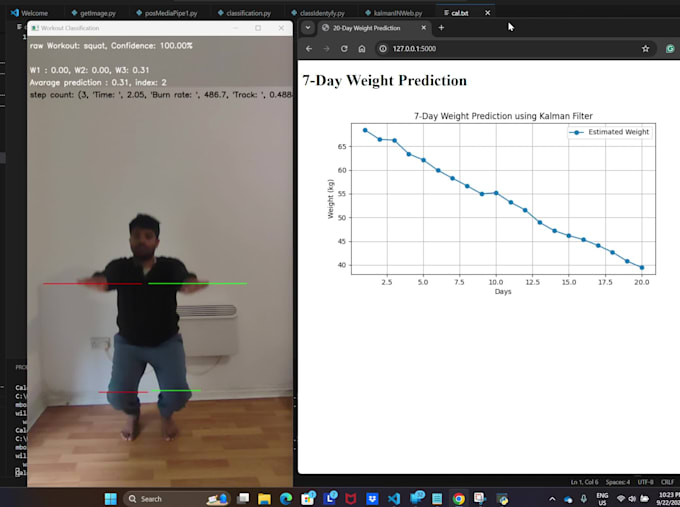This screenshot has height=507, width=680.
Task: Open the classIdentyfy.py editor tab
Action: (318, 13)
